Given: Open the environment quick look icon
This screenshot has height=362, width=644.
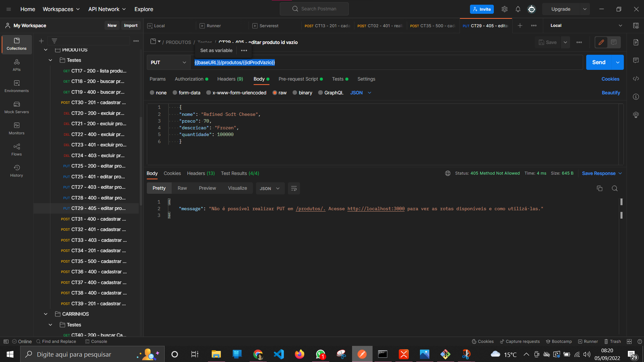Looking at the screenshot, I should point(636,26).
